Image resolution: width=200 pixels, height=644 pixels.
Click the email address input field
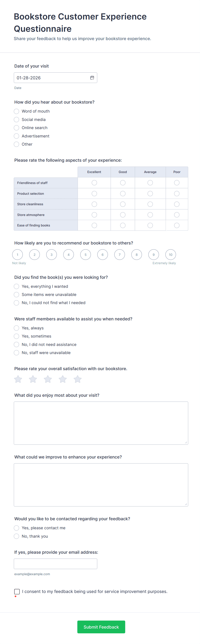tap(55, 564)
